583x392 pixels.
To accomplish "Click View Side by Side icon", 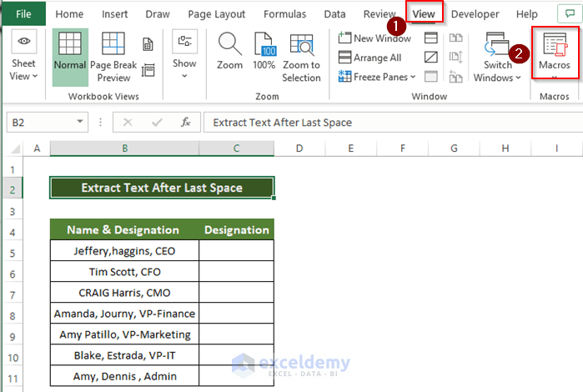I will click(x=456, y=38).
